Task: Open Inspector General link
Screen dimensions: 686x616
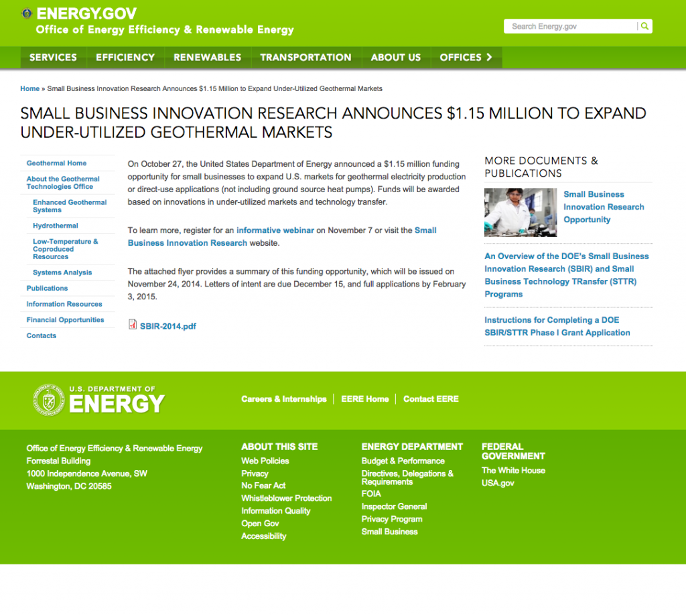Action: [x=394, y=506]
